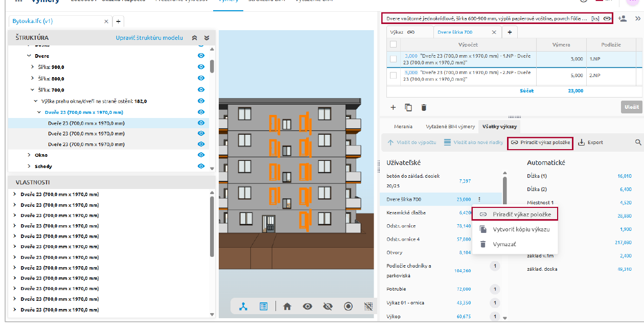The image size is (644, 332).
Task: Collapse the blue Dveře 23 parent node
Action: coord(39,112)
